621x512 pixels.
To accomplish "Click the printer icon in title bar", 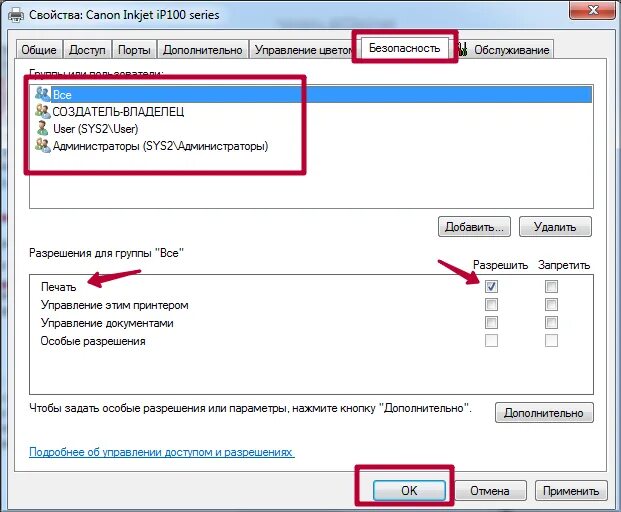I will (x=16, y=15).
